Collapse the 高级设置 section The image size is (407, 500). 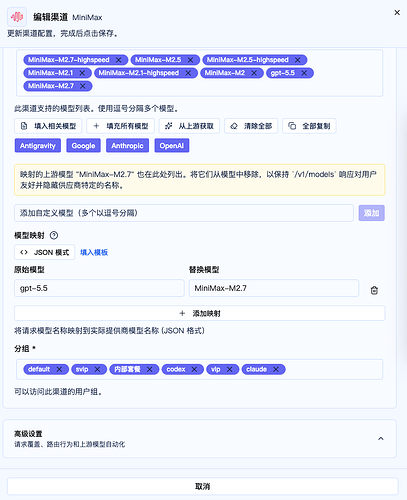pos(381,439)
